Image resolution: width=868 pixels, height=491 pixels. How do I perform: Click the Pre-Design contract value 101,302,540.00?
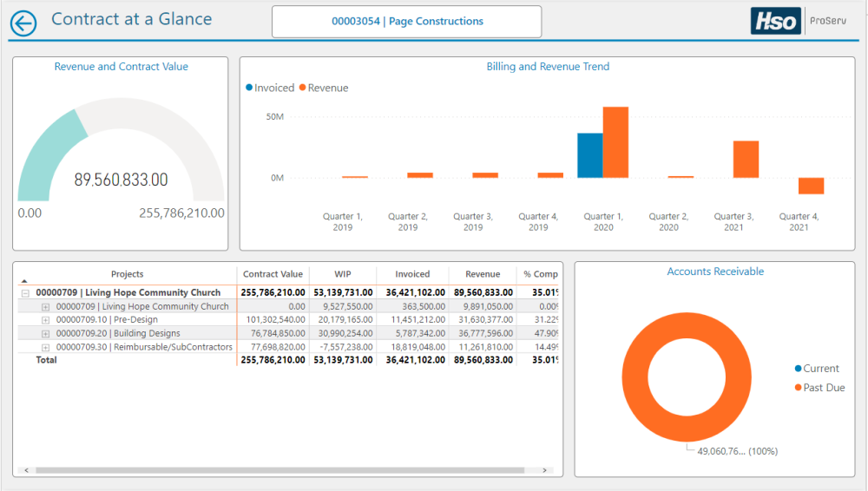coord(276,320)
